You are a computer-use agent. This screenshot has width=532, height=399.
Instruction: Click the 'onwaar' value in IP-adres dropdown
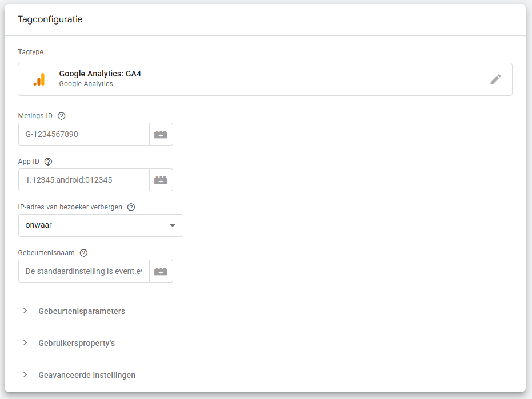tap(39, 225)
